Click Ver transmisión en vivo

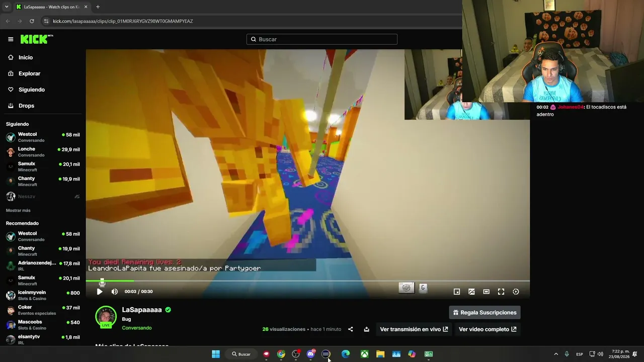pyautogui.click(x=414, y=329)
